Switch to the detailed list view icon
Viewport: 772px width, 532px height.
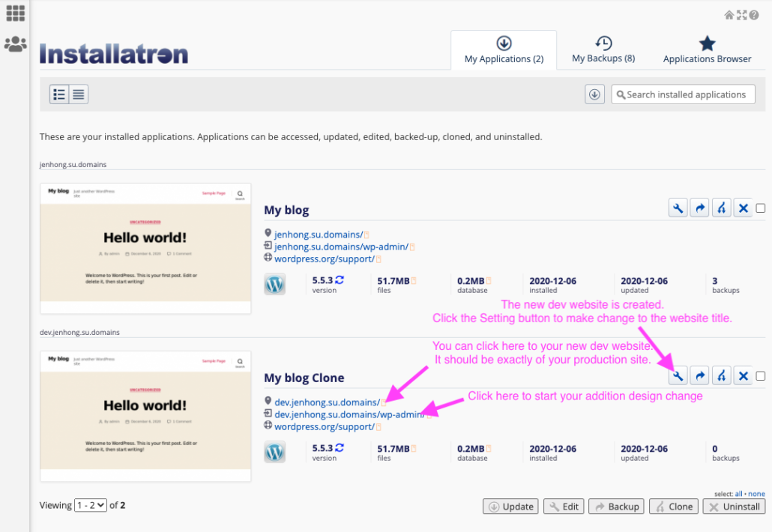pos(59,94)
